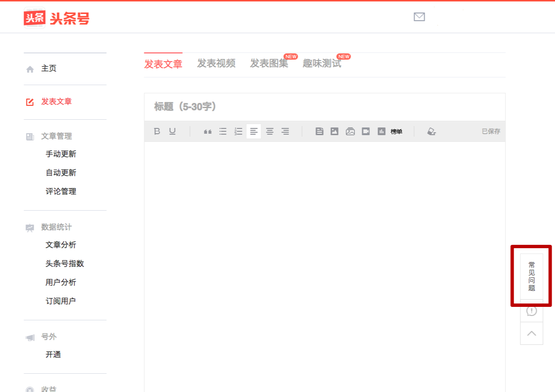Open 用户分析 in sidebar
555x392 pixels.
pos(61,282)
